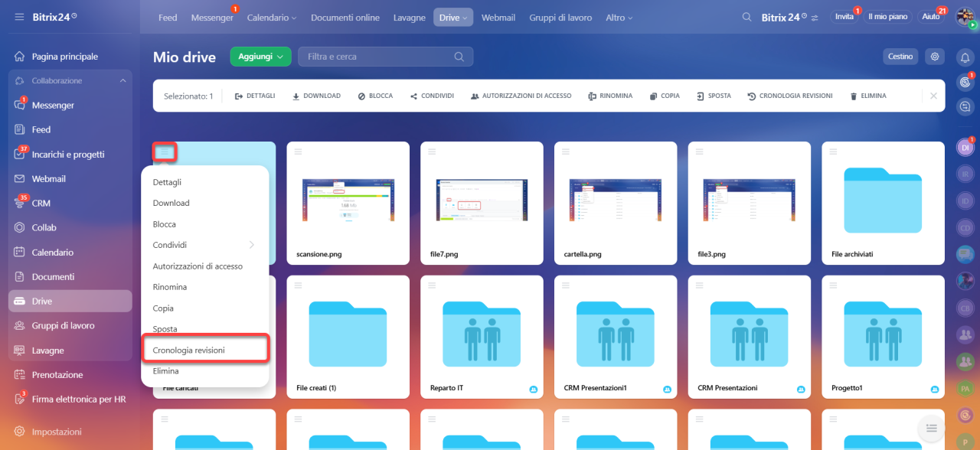Click the Aiuto button
980x450 pixels.
pos(931,17)
